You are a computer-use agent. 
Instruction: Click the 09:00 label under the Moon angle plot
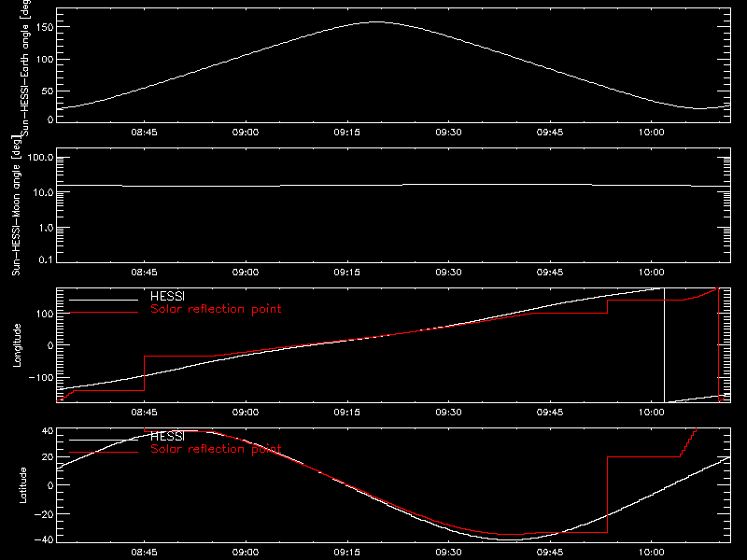(x=246, y=273)
